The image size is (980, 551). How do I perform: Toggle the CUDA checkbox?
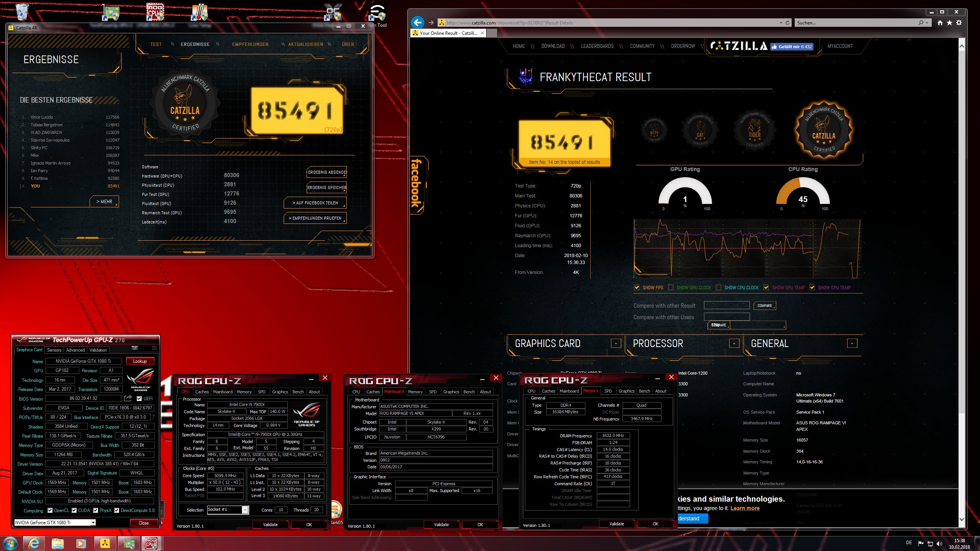pyautogui.click(x=74, y=510)
